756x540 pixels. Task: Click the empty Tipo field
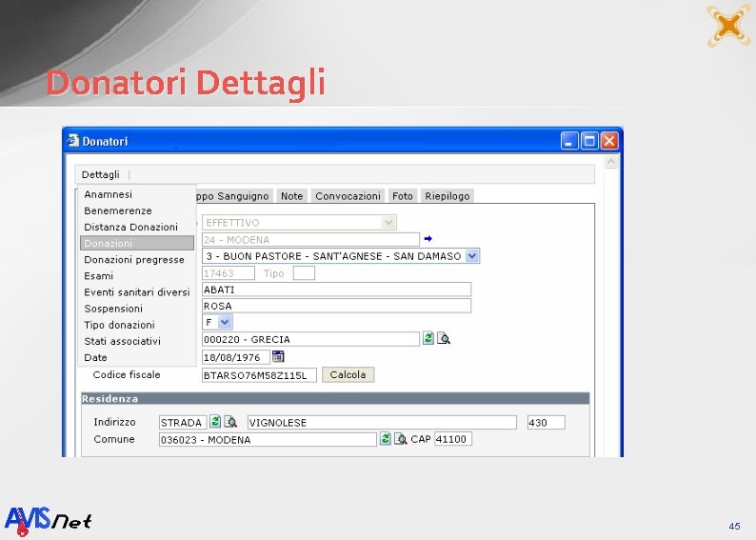pos(304,273)
